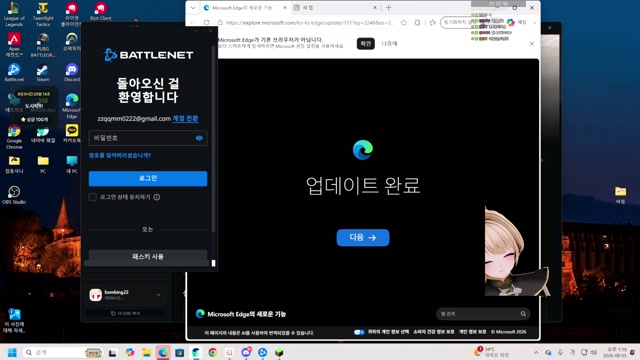
Task: Launch KakaoTalk desktop icon
Action: pos(72,134)
